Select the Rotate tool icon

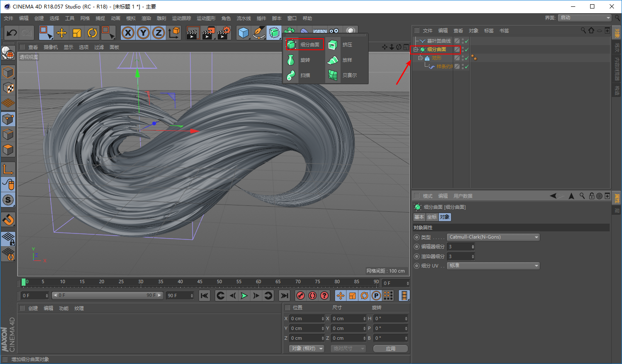[x=92, y=33]
